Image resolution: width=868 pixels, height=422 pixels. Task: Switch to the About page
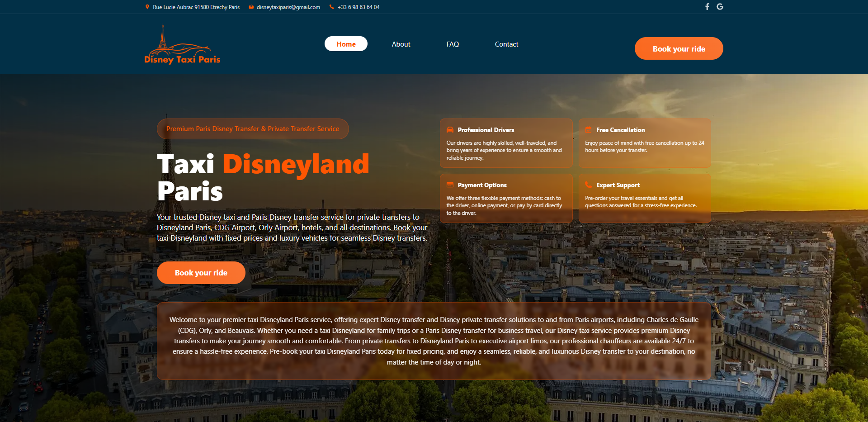click(401, 44)
